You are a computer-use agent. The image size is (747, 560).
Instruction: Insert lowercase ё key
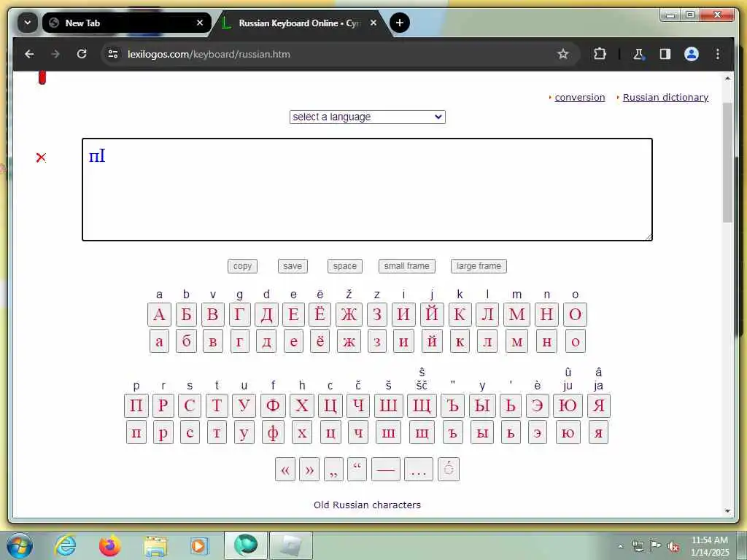tap(320, 341)
